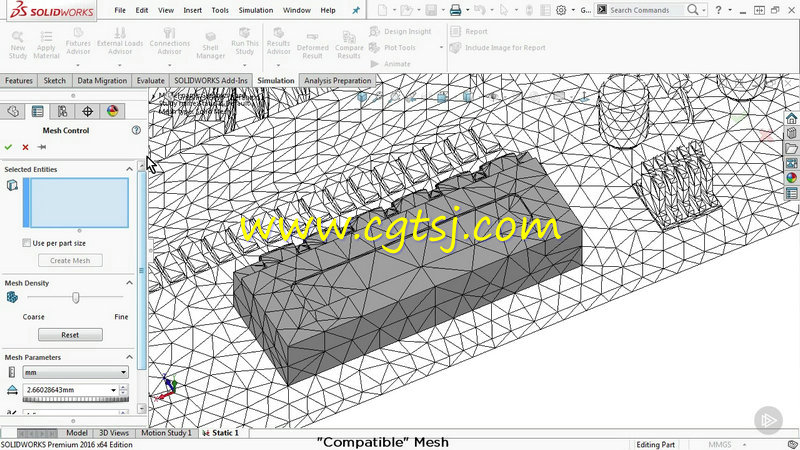The image size is (800, 450).
Task: Click the Rebuild traffic light icon
Action: [x=529, y=10]
